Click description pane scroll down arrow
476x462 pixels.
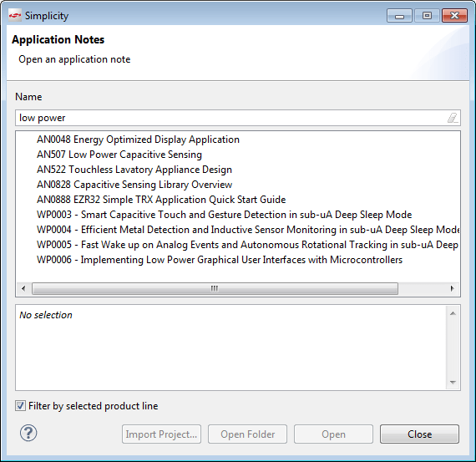(453, 383)
